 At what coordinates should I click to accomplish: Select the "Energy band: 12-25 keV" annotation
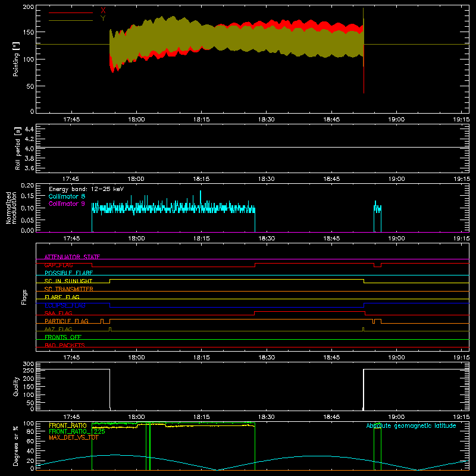tap(86, 189)
